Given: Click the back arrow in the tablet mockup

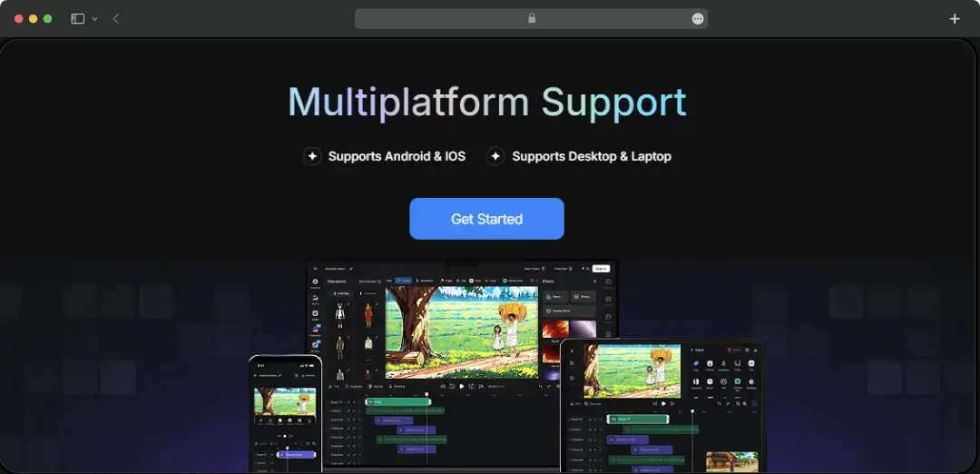Looking at the screenshot, I should [572, 351].
